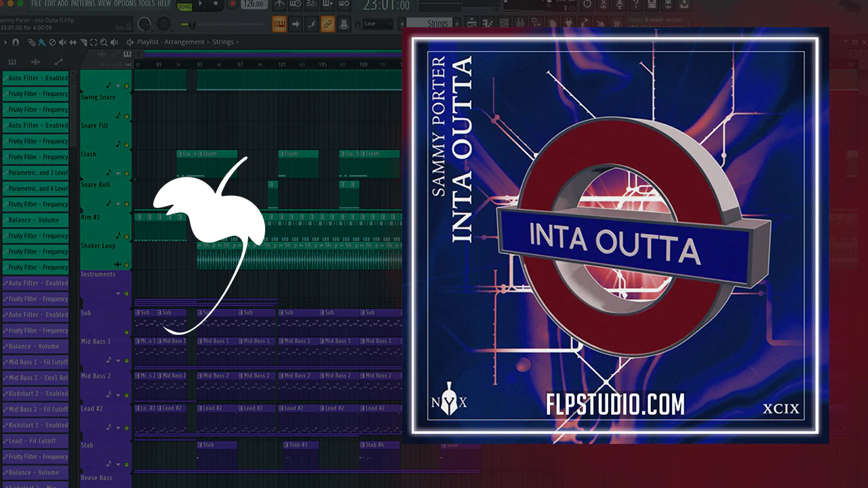Select the Delete tool (circle-slash icon)

pyautogui.click(x=52, y=42)
